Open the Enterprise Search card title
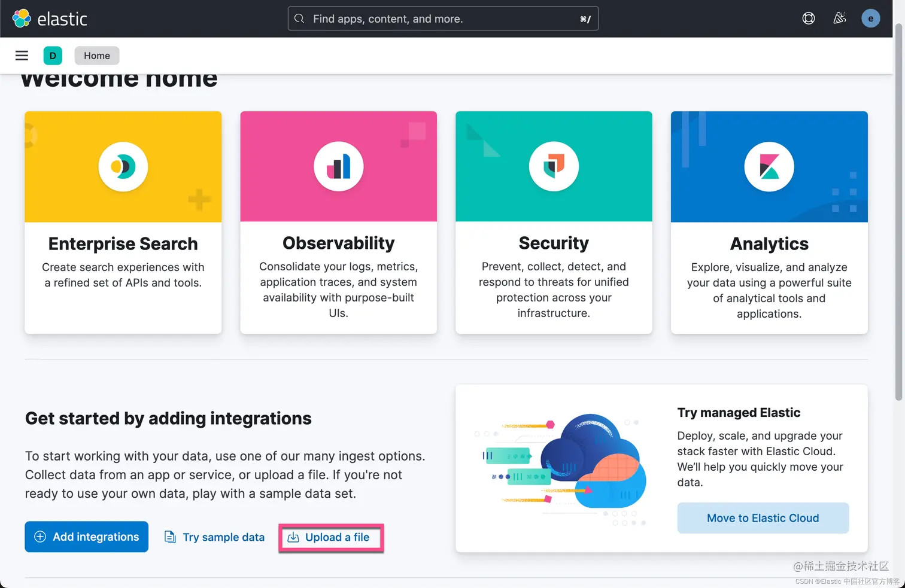Viewport: 905px width, 588px height. pos(123,243)
